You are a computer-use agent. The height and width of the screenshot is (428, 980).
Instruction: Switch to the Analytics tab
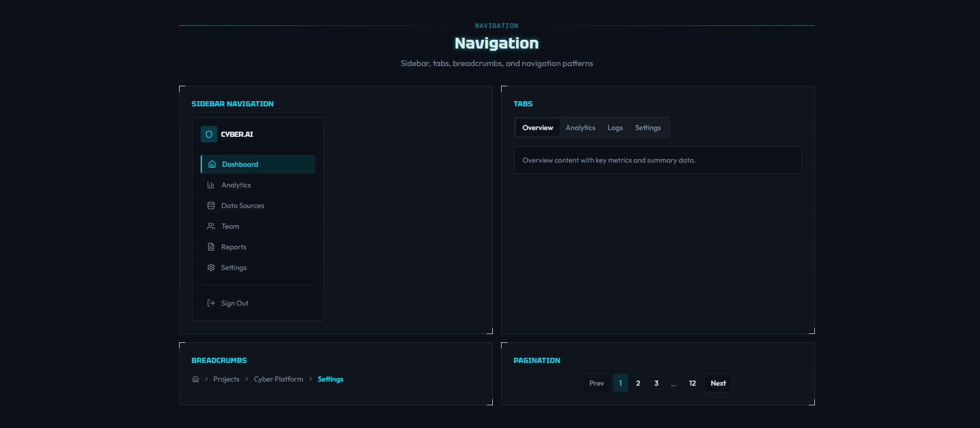(x=580, y=128)
